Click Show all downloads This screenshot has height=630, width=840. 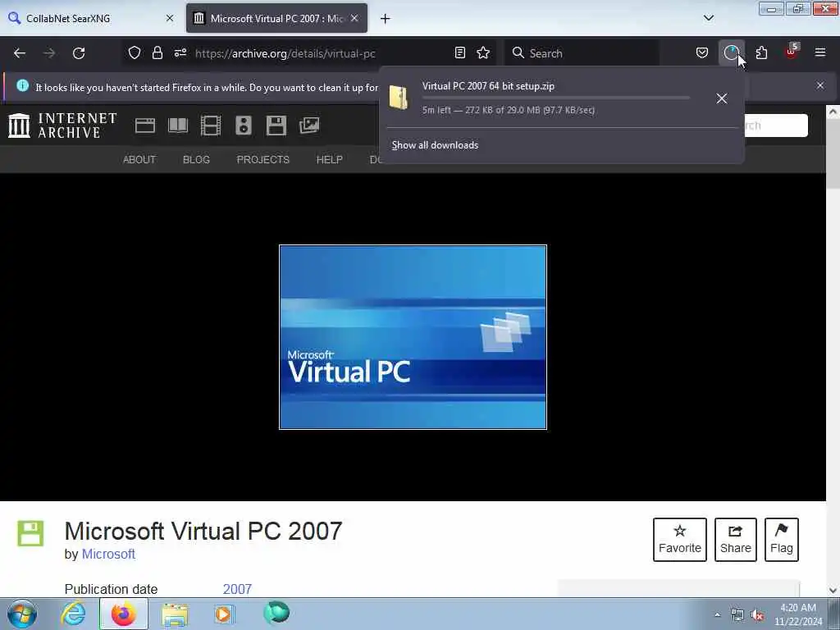(435, 145)
